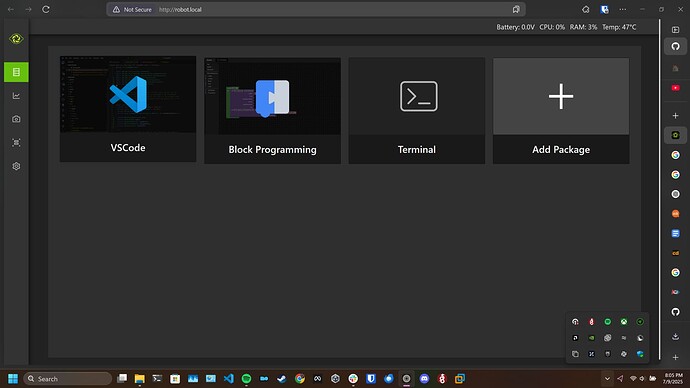Open the scan frame icon in sidebar
690x388 pixels.
16,143
